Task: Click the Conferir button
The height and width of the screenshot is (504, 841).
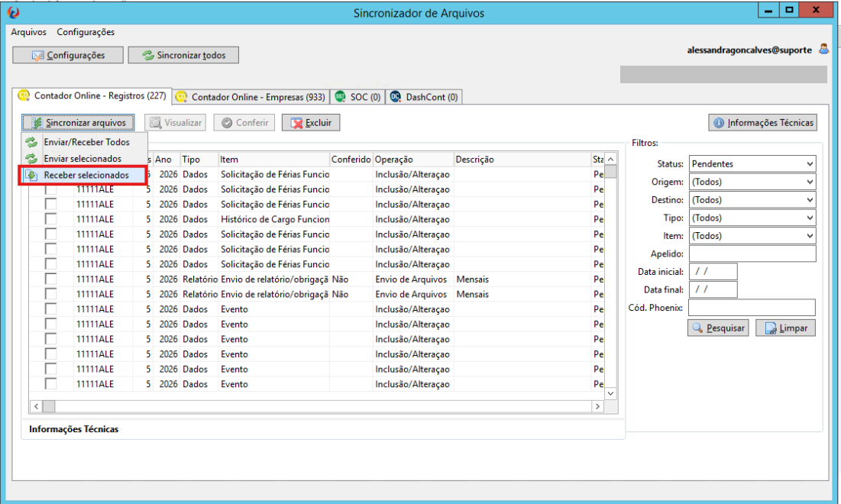Action: click(x=244, y=123)
